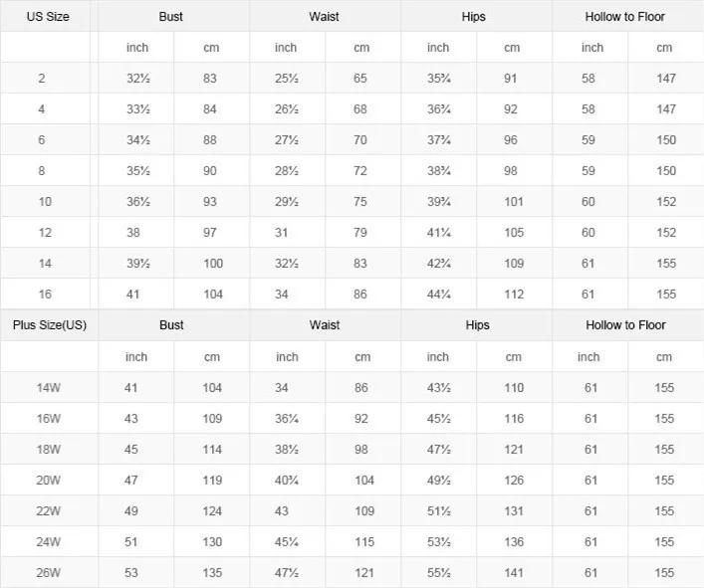This screenshot has height=588, width=704.
Task: Click hips inch value 49½ for size 20W
Action: 439,481
